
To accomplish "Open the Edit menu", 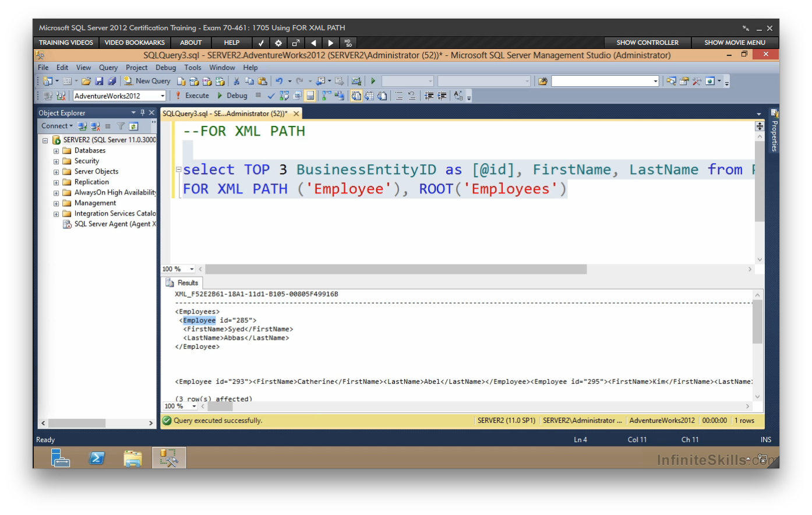I will tap(62, 68).
